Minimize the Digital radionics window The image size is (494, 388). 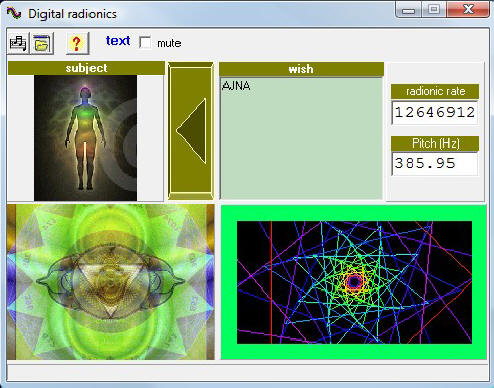pos(409,10)
